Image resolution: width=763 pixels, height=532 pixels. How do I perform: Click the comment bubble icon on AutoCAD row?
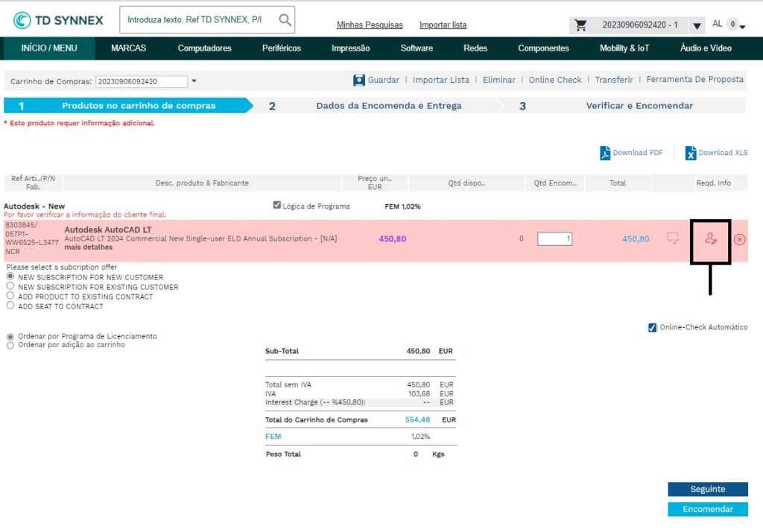(x=673, y=238)
